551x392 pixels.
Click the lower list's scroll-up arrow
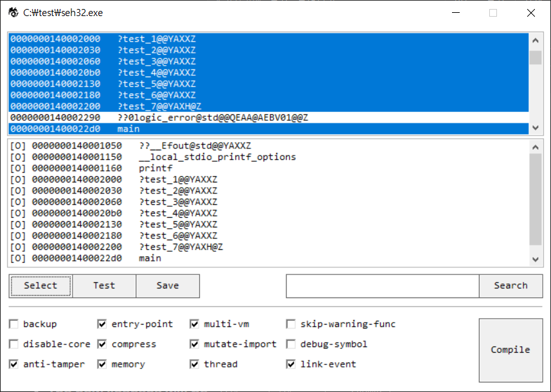tap(536, 147)
